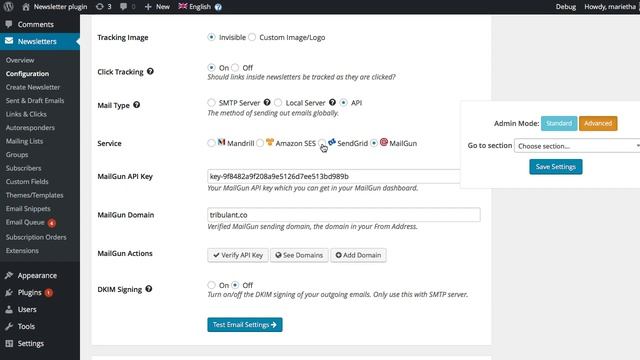Click the help icon beside English
Screen dimensions: 640x360
[218, 7]
